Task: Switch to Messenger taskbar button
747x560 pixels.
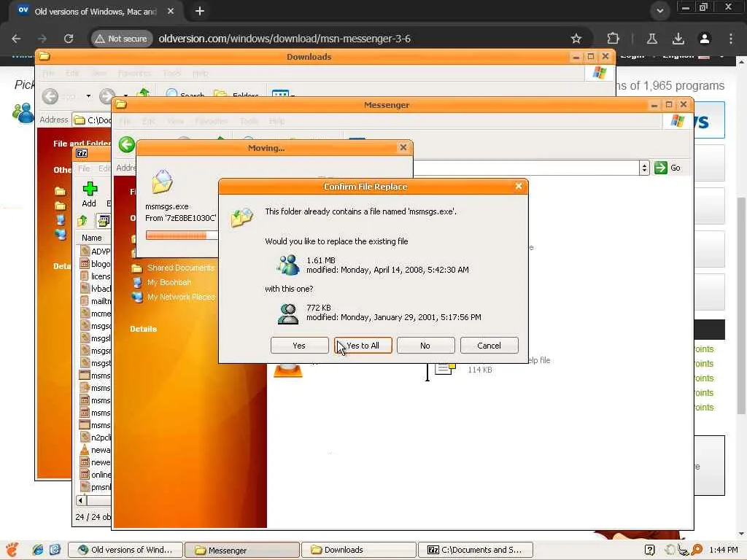Action: 242,550
